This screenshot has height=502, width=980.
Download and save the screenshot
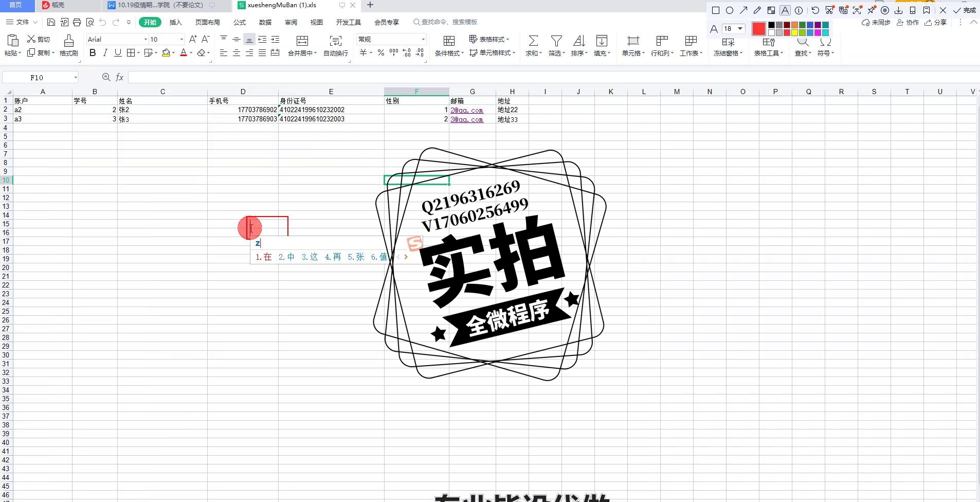click(x=899, y=10)
